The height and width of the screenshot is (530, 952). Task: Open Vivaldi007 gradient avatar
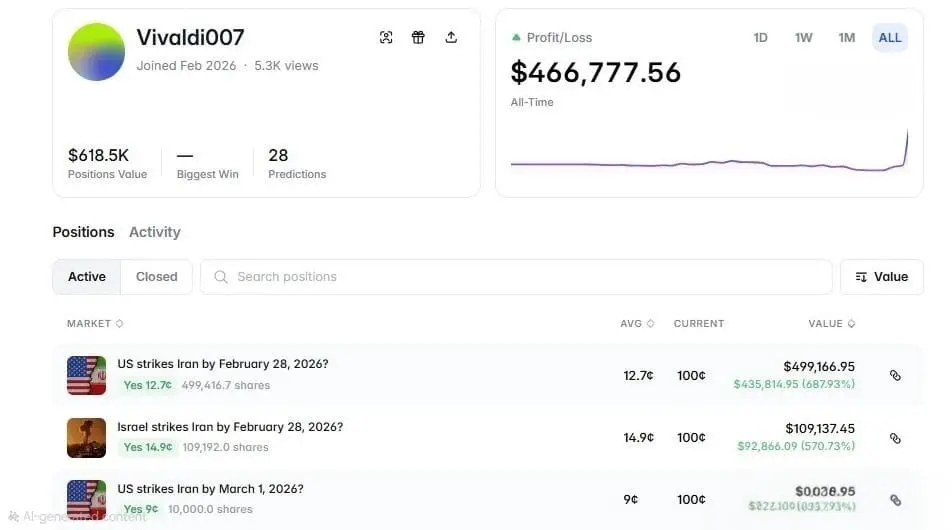[96, 52]
